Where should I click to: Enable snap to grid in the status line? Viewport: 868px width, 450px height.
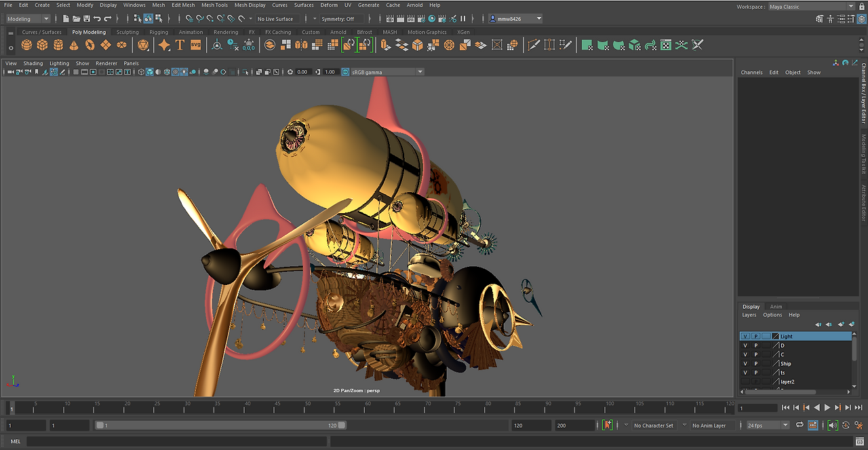188,18
